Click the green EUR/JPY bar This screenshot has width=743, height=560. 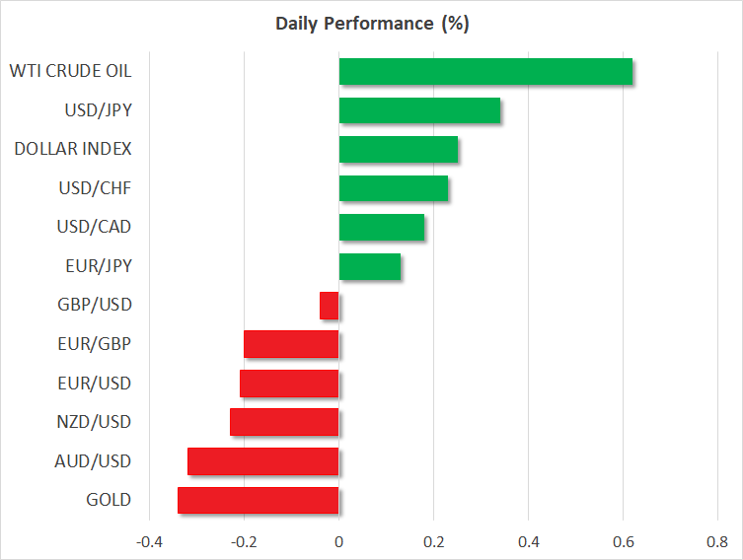tap(369, 266)
